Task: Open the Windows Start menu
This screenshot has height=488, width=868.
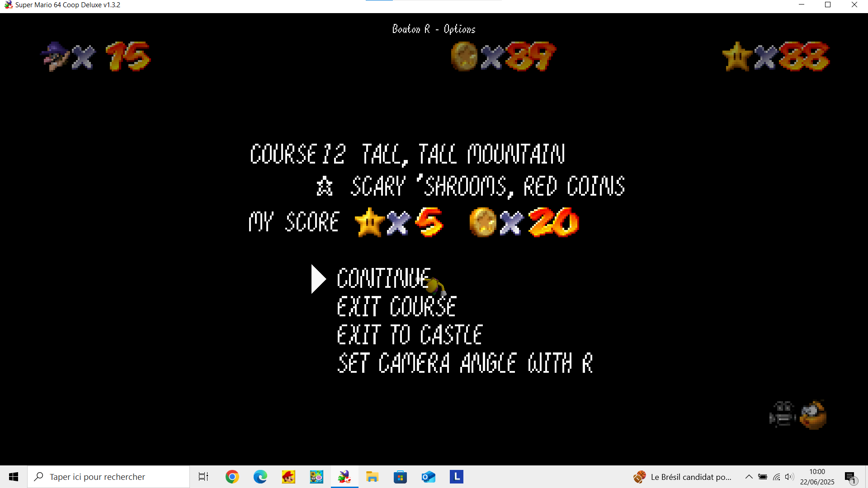Action: point(14,477)
